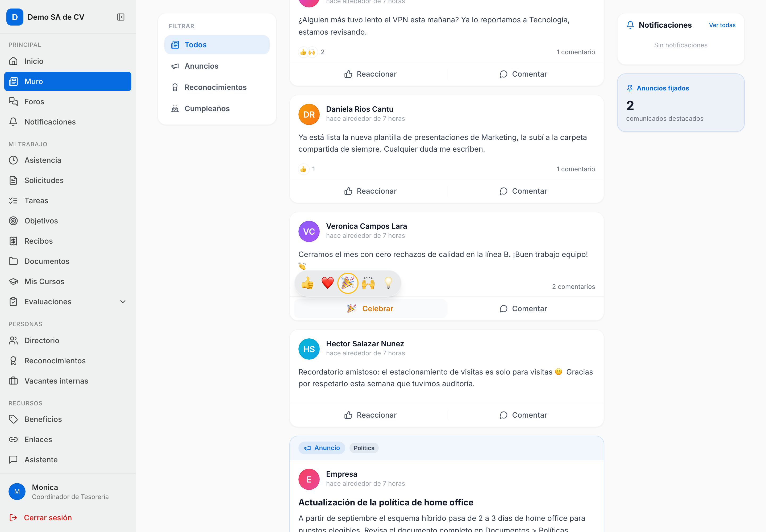Select Muro in the sidebar
This screenshot has height=532, width=766.
68,81
